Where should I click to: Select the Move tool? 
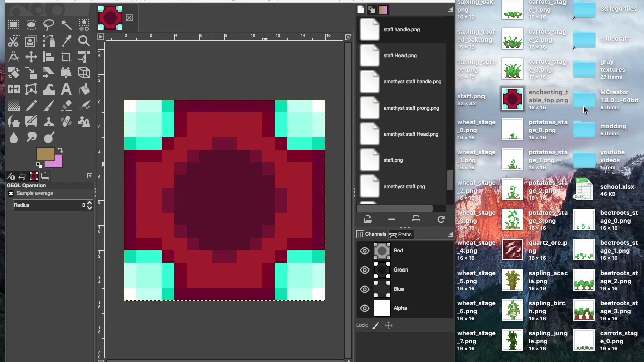(x=31, y=57)
